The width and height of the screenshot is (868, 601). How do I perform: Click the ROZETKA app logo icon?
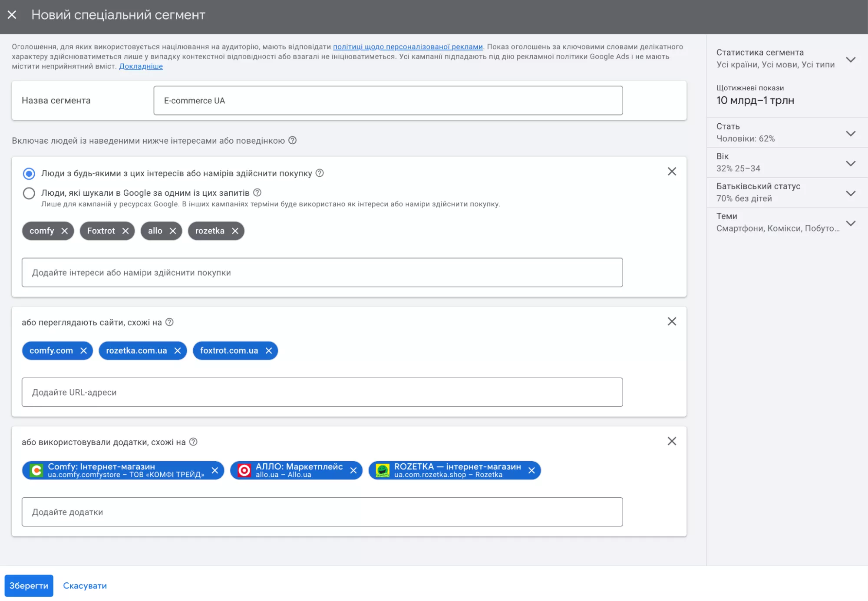tap(383, 470)
